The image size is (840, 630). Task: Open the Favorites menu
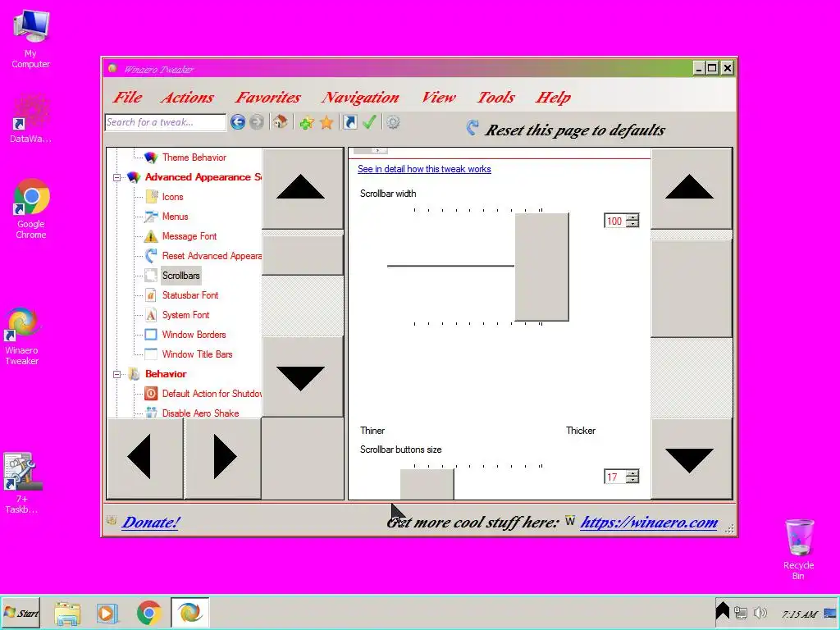coord(268,97)
